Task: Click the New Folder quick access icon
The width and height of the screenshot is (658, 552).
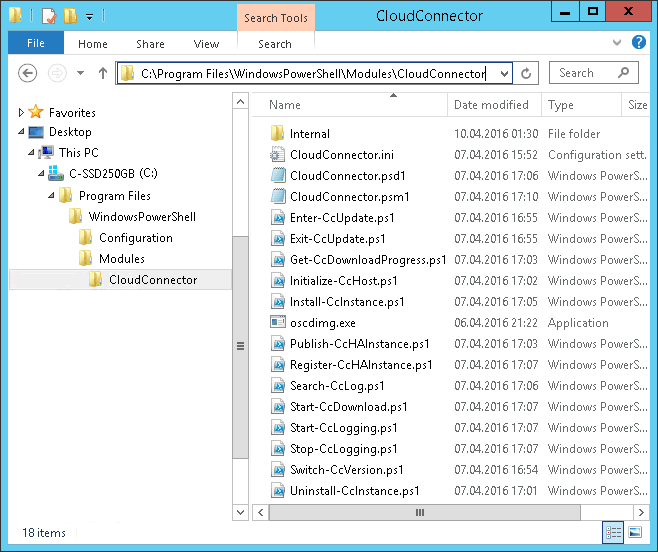Action: (70, 16)
